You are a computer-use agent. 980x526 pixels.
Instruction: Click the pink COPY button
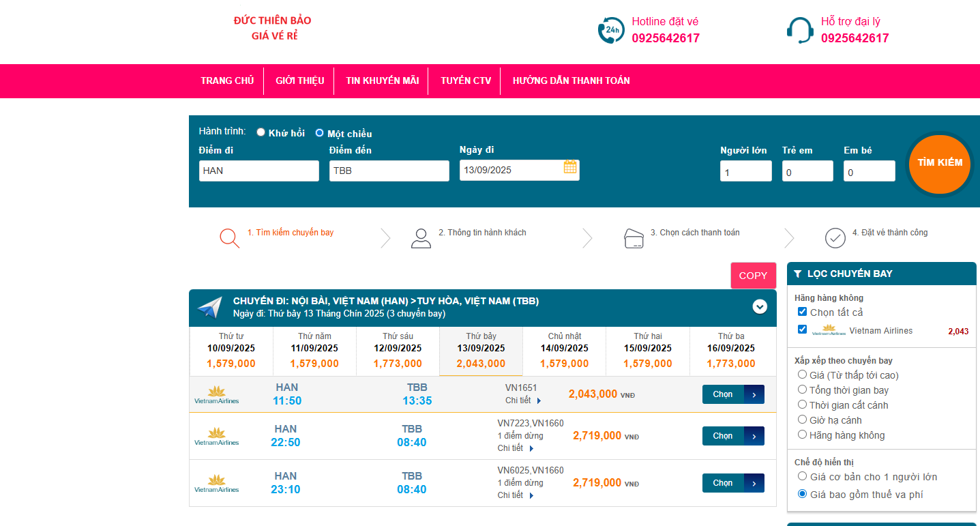coord(753,275)
